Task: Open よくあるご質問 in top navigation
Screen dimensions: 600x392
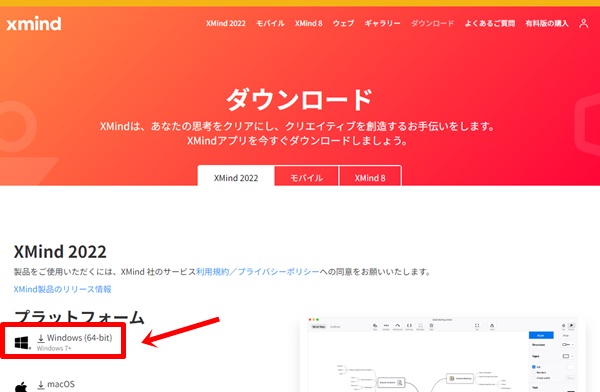Action: [x=490, y=23]
